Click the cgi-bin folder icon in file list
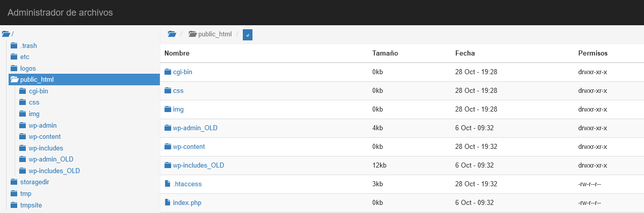 [x=168, y=72]
